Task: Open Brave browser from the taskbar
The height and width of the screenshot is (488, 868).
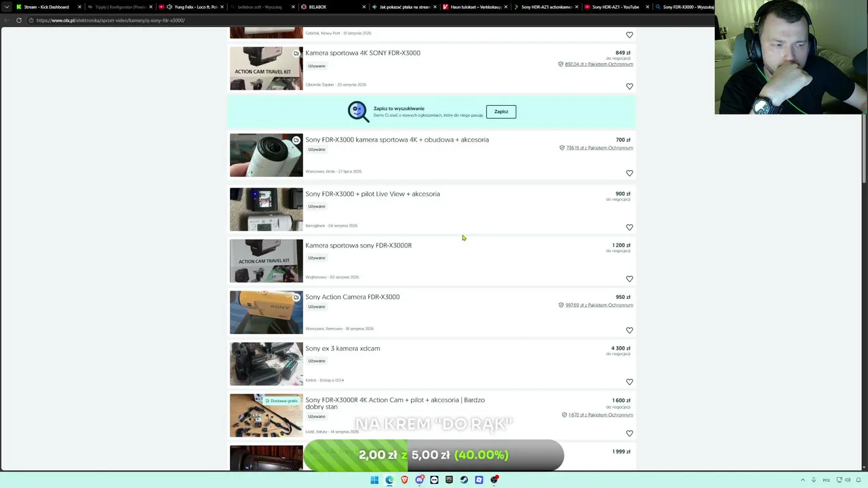Action: tap(404, 480)
